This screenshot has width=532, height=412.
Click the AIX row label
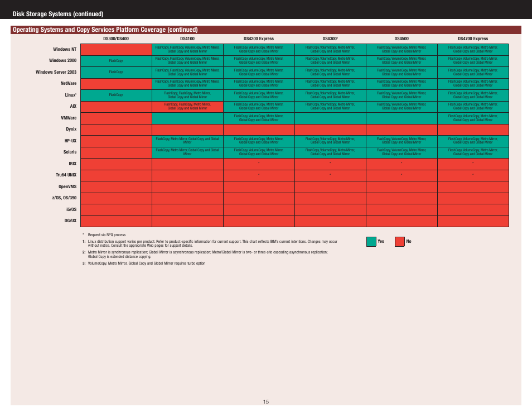click(x=73, y=106)
